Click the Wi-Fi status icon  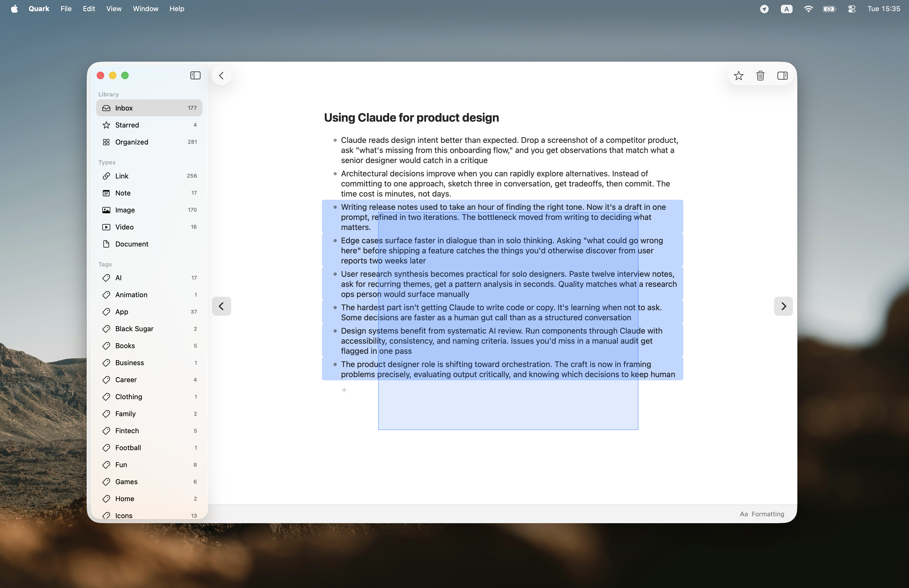click(808, 9)
